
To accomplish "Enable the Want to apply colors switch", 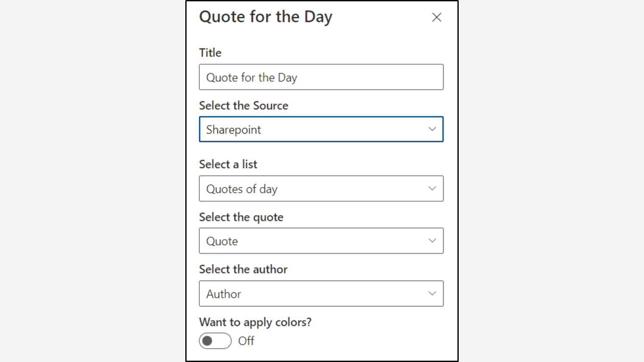I will click(x=215, y=341).
